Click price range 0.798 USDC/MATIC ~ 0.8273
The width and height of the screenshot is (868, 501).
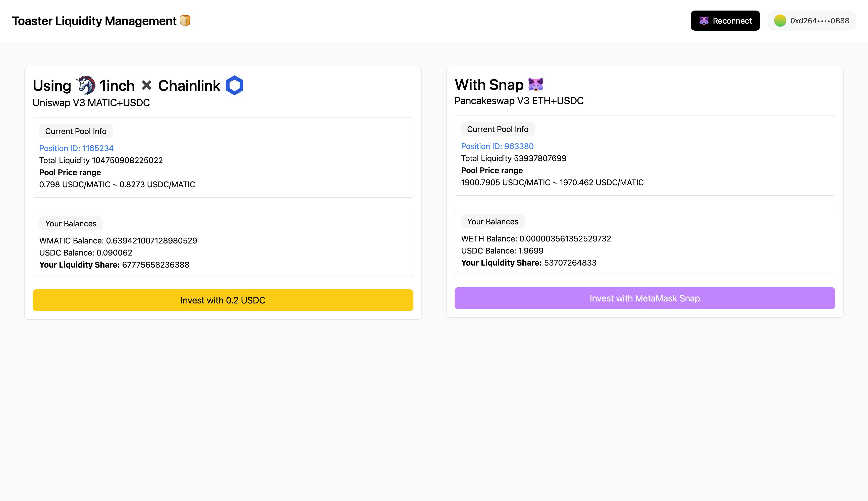[117, 184]
